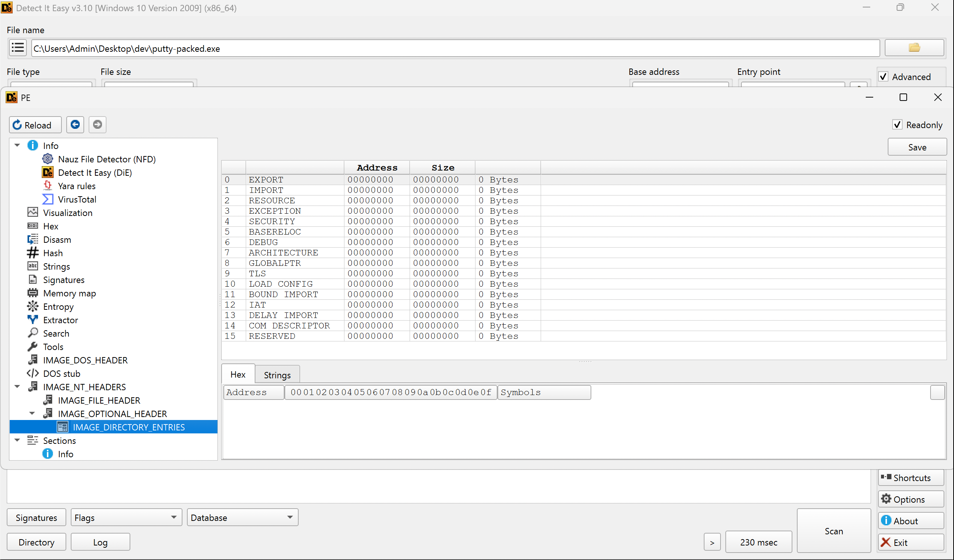
Task: Click Exit button
Action: coord(911,542)
